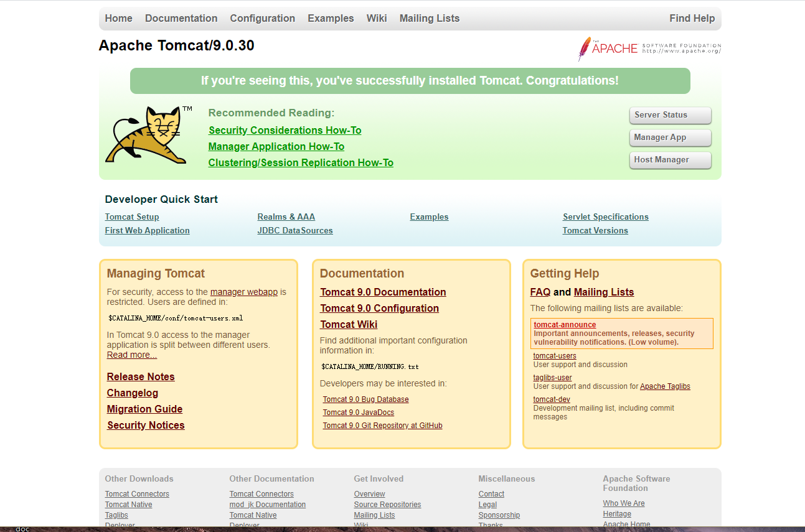This screenshot has width=805, height=532.
Task: Click the green Congratulations banner text
Action: coord(410,81)
